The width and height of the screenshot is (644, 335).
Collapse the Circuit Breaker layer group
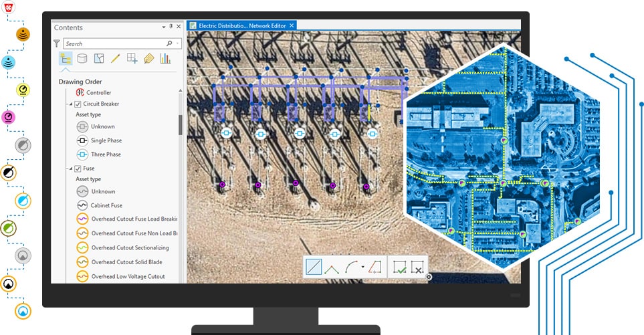pyautogui.click(x=70, y=104)
